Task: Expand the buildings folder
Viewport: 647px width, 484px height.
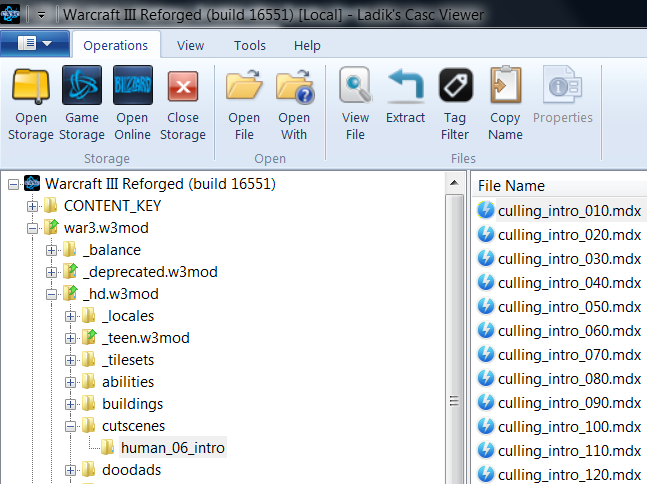Action: point(71,404)
